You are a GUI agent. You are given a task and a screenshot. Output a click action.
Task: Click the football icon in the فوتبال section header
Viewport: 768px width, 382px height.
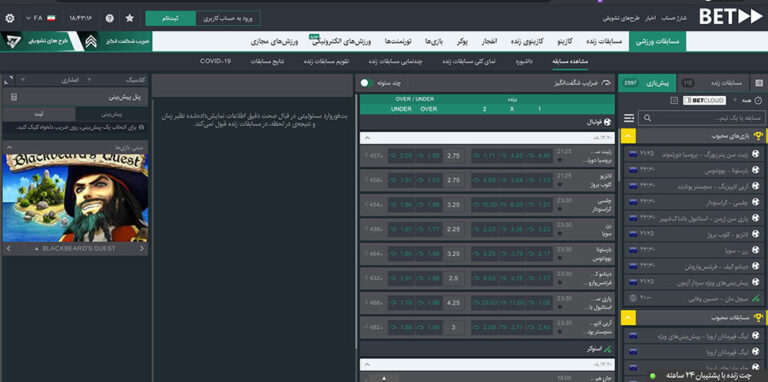point(608,122)
